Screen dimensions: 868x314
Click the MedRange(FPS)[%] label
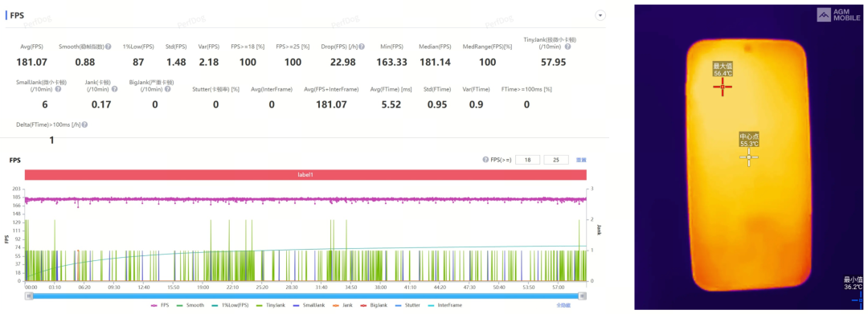[487, 47]
